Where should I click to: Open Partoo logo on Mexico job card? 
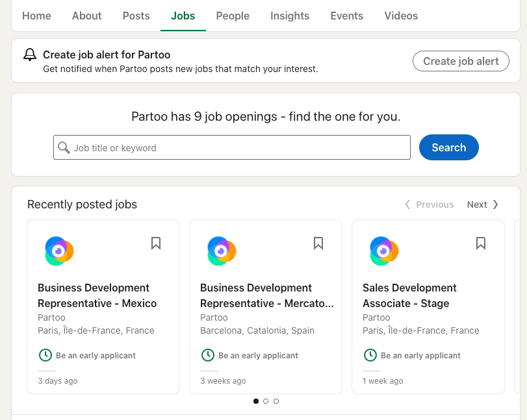coord(59,251)
